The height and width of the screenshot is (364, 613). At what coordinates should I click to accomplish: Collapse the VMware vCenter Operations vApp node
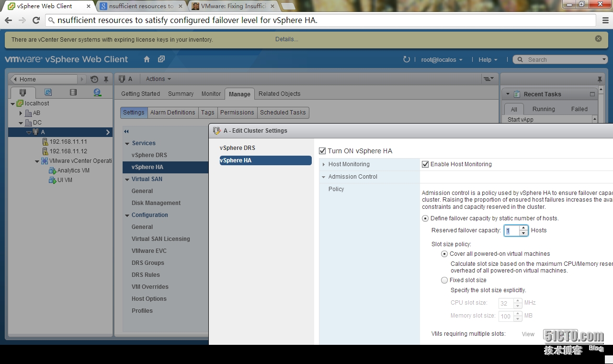37,161
